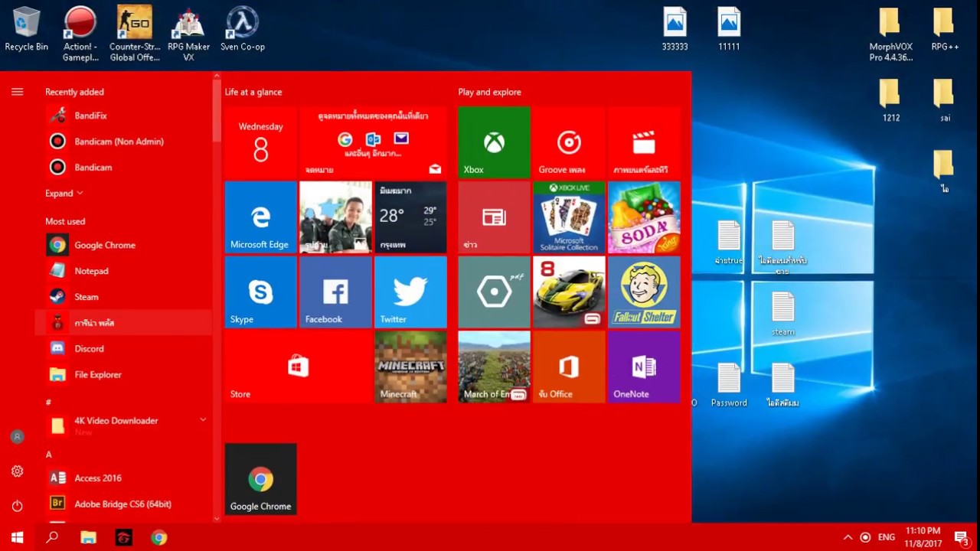Open the Wednesday 8 calendar tile
Viewport: 980px width, 551px height.
pos(260,142)
